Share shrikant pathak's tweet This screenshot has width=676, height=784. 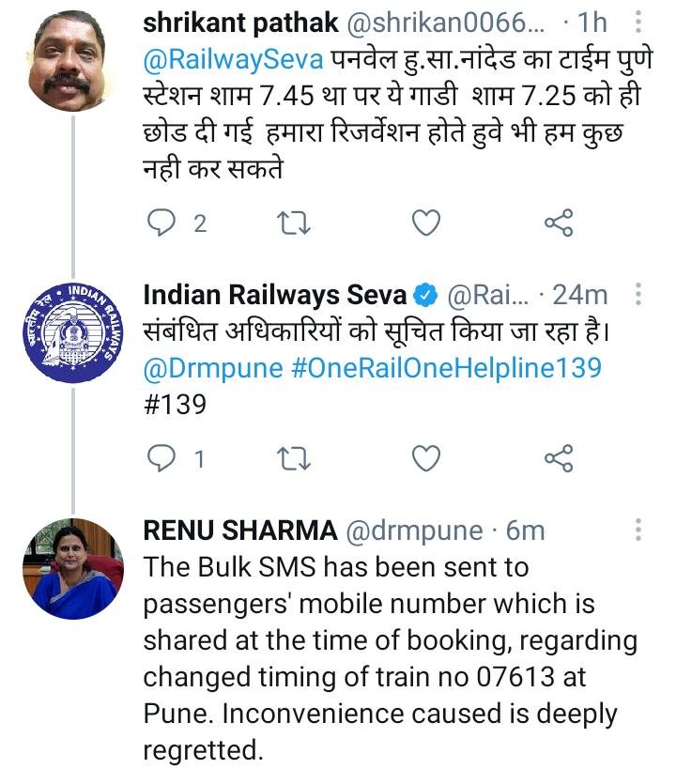tap(559, 223)
